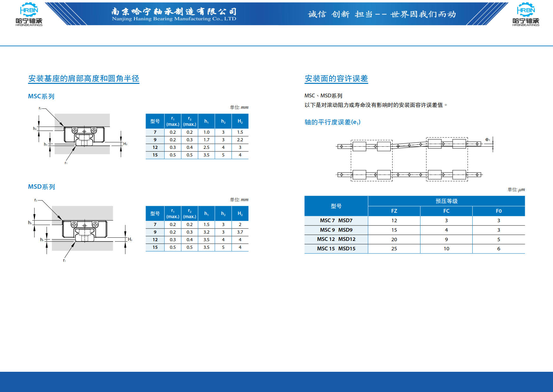Select the MSC系列 subheading
Screen dimensions: 553x392
(x=41, y=96)
